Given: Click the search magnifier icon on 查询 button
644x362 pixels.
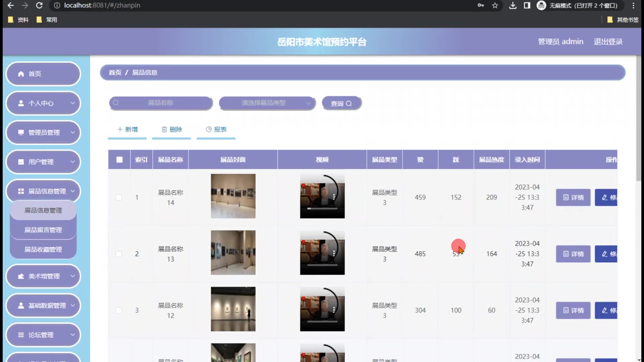Looking at the screenshot, I should [349, 104].
